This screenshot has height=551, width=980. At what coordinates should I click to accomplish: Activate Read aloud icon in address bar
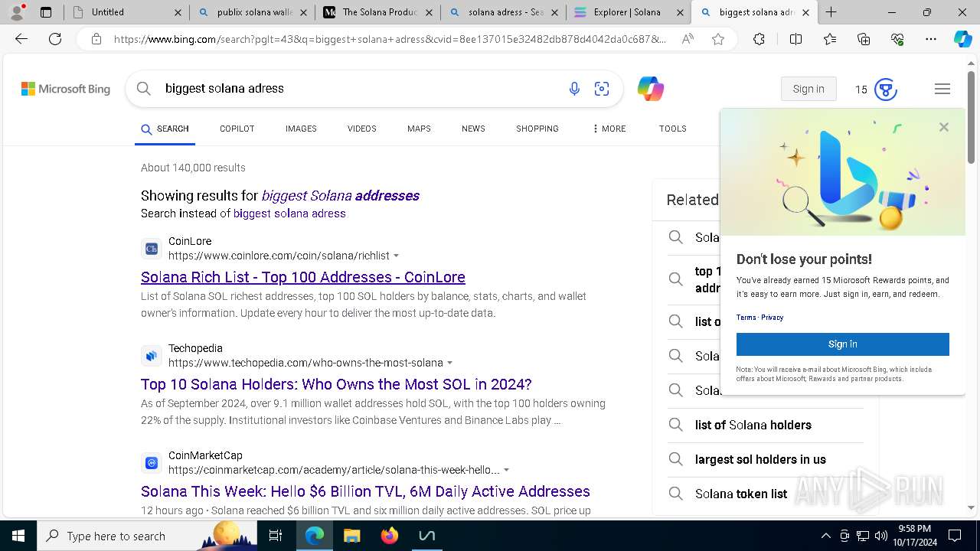tap(688, 39)
